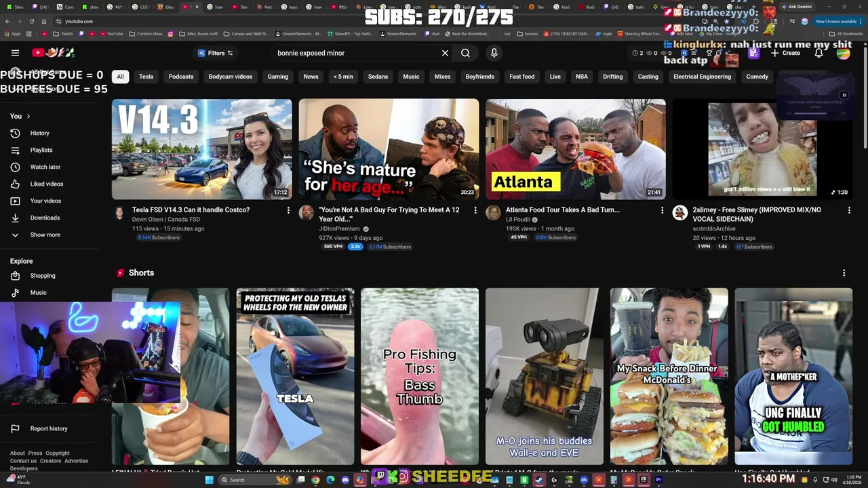This screenshot has height=488, width=868.
Task: Select the '< 5 min' chip
Action: pyautogui.click(x=343, y=77)
